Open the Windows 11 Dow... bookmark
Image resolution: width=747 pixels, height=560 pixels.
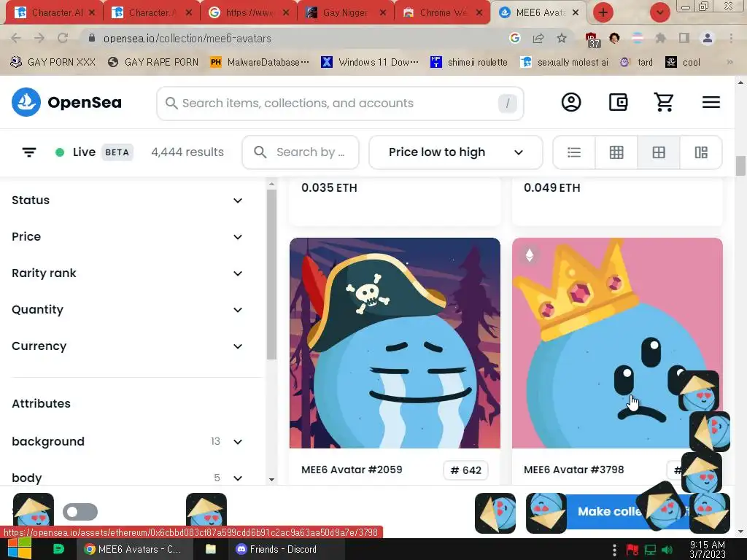click(x=370, y=62)
